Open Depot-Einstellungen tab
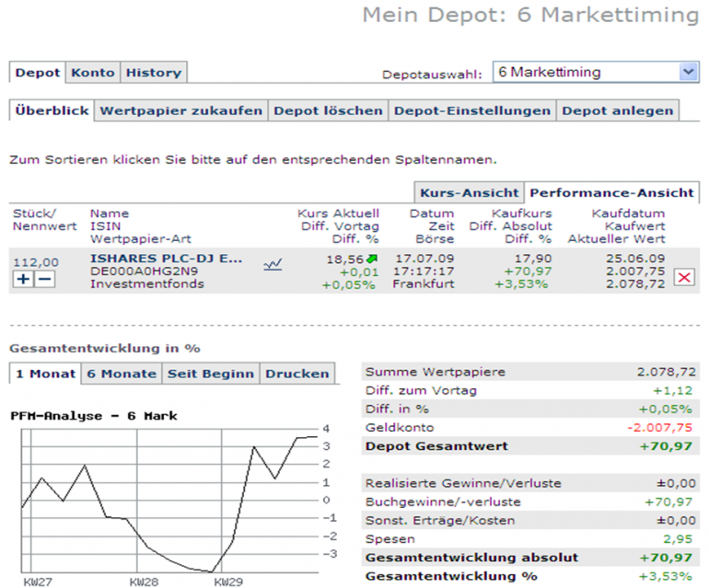The width and height of the screenshot is (709, 588). pyautogui.click(x=472, y=110)
